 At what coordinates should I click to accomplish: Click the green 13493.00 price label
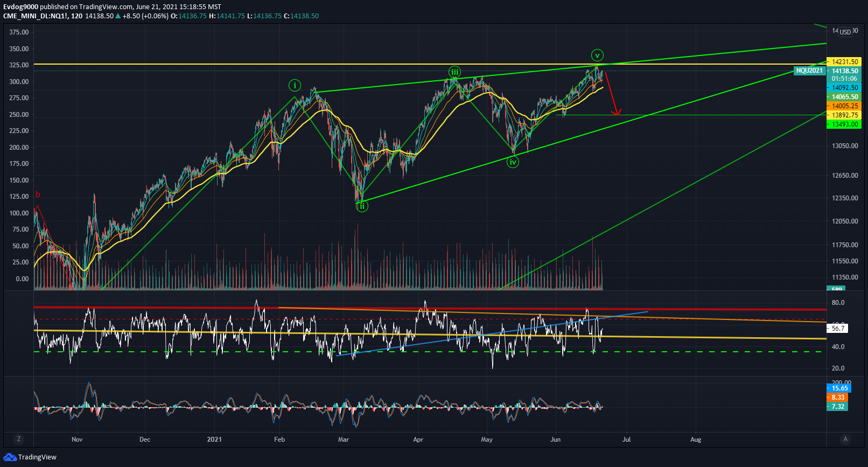844,124
